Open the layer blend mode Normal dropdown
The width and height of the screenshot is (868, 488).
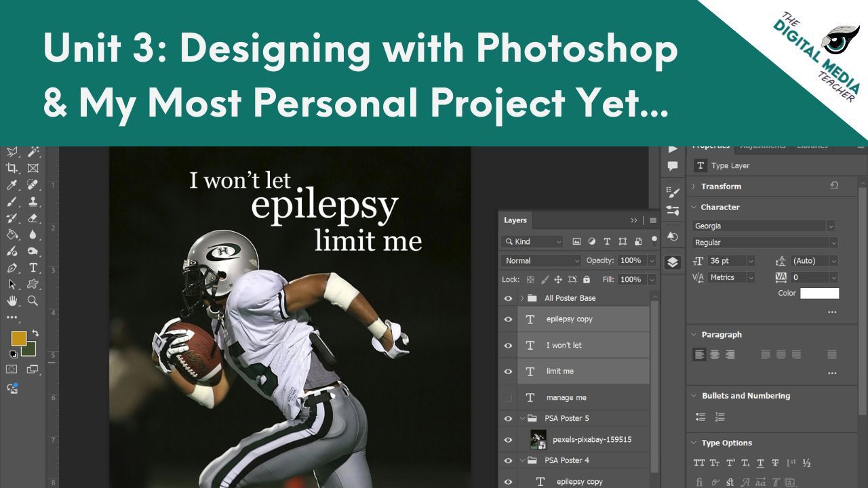coord(541,261)
